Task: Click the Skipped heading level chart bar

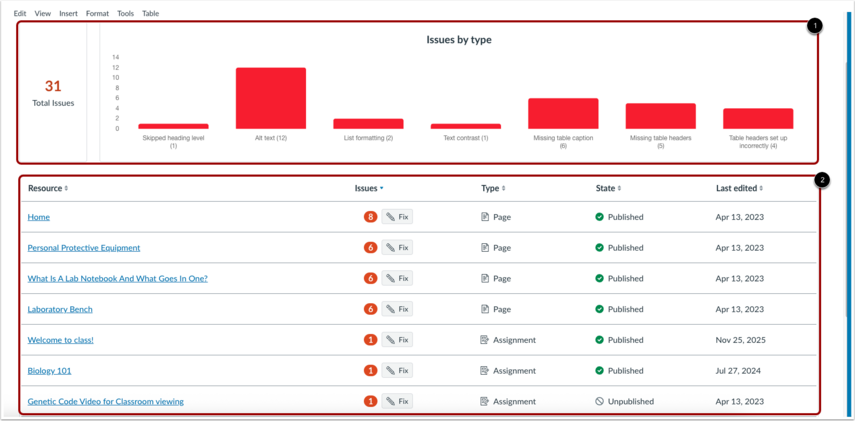Action: [x=173, y=126]
